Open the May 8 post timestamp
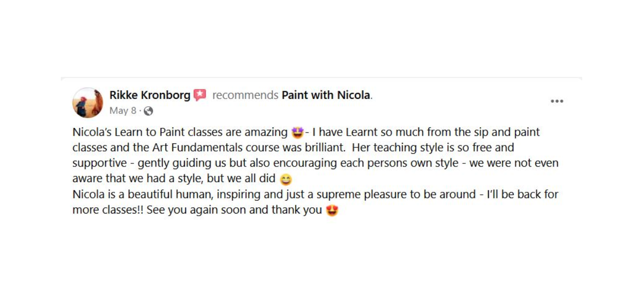The height and width of the screenshot is (295, 644). coord(123,111)
